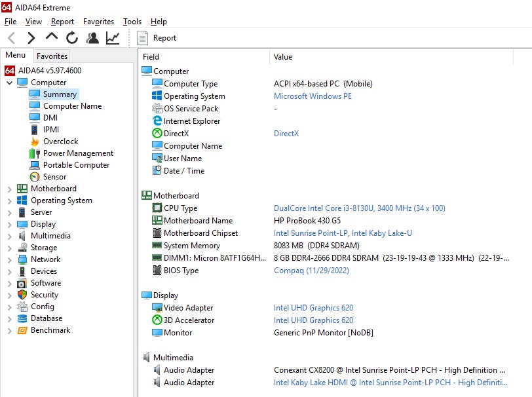
Task: Open the Overclock flame item
Action: pyautogui.click(x=60, y=142)
